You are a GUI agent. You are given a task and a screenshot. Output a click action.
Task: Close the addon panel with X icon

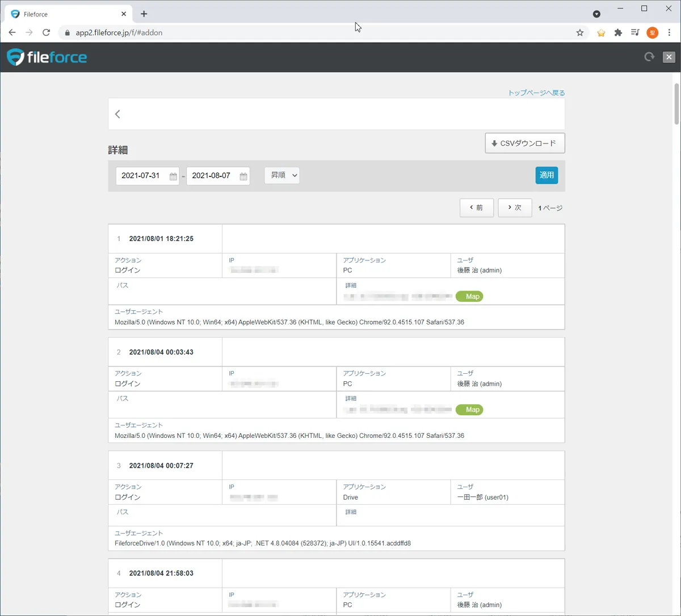click(x=669, y=57)
